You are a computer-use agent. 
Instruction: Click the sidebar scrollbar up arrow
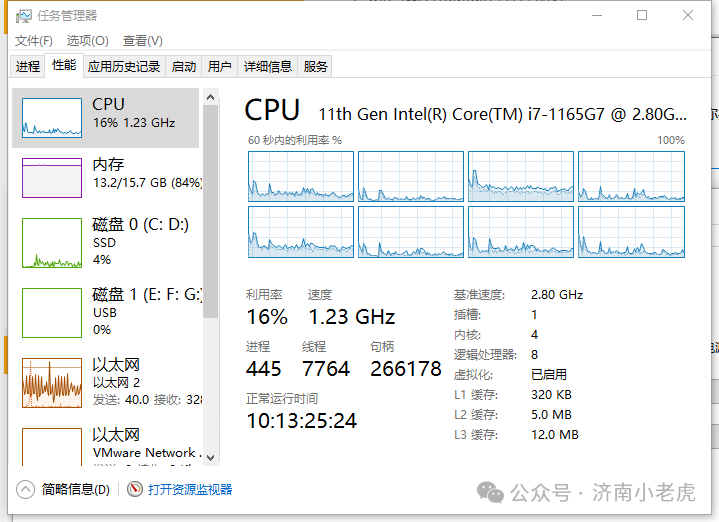210,97
